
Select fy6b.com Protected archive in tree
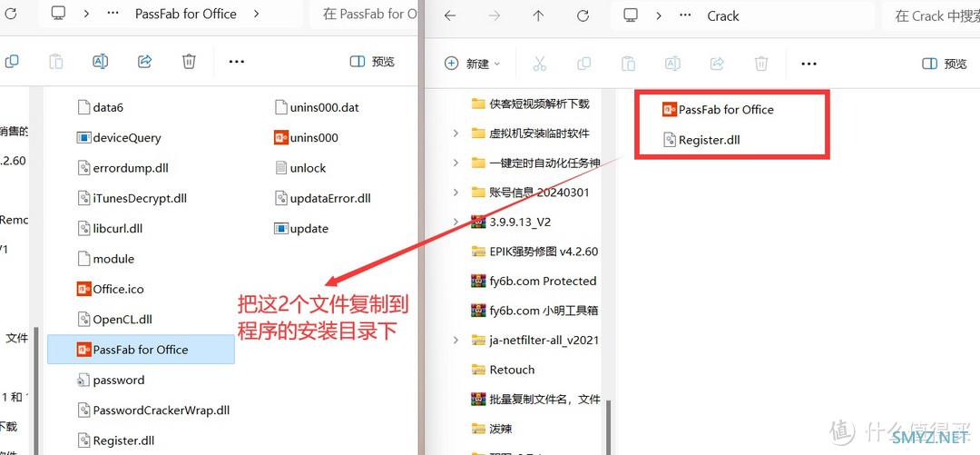tap(534, 281)
